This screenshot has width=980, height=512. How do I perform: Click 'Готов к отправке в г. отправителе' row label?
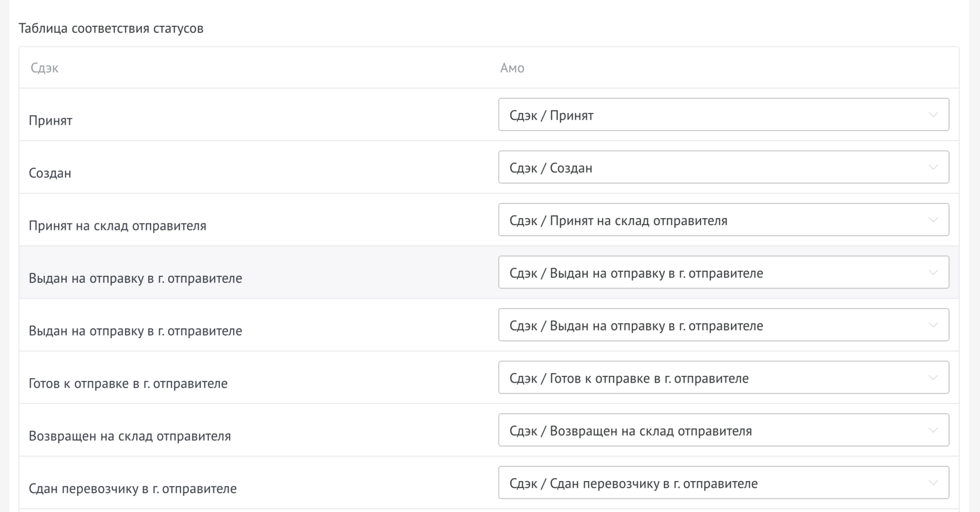coord(128,384)
